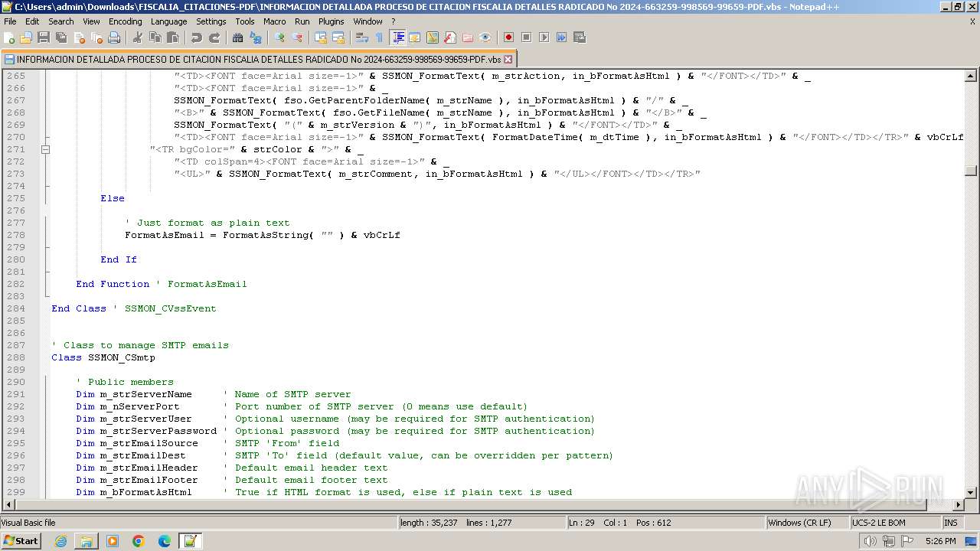Stop macro recording button
Screen dimensions: 980x551
[x=526, y=37]
